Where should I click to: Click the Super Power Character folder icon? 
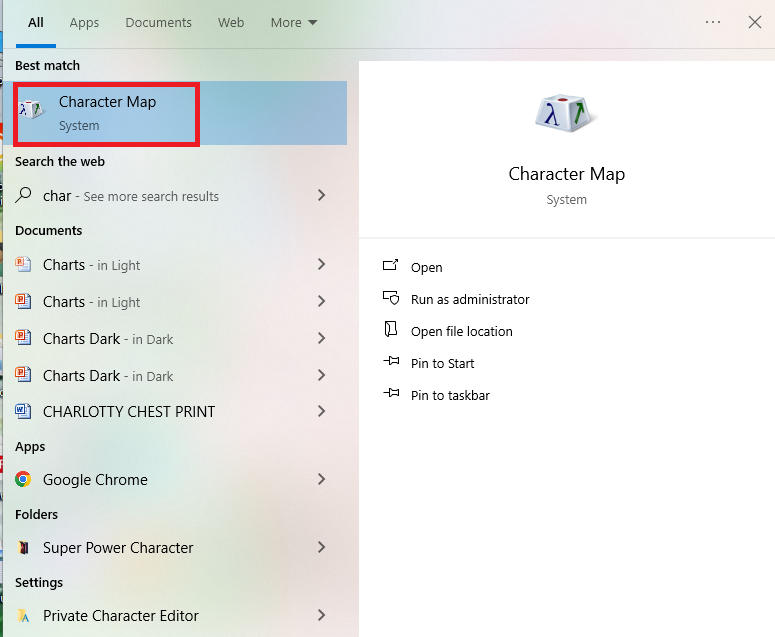point(23,547)
